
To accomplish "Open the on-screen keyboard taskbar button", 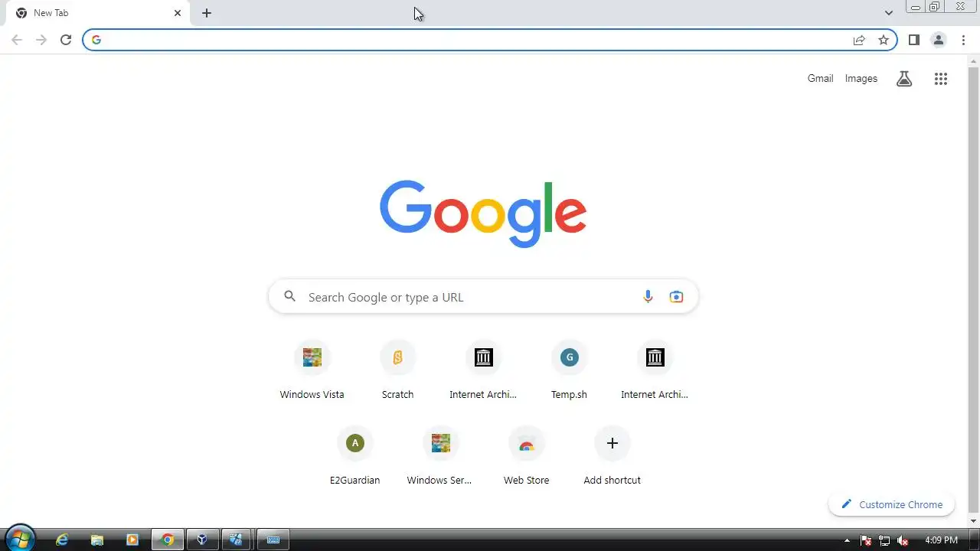I will coord(273,540).
